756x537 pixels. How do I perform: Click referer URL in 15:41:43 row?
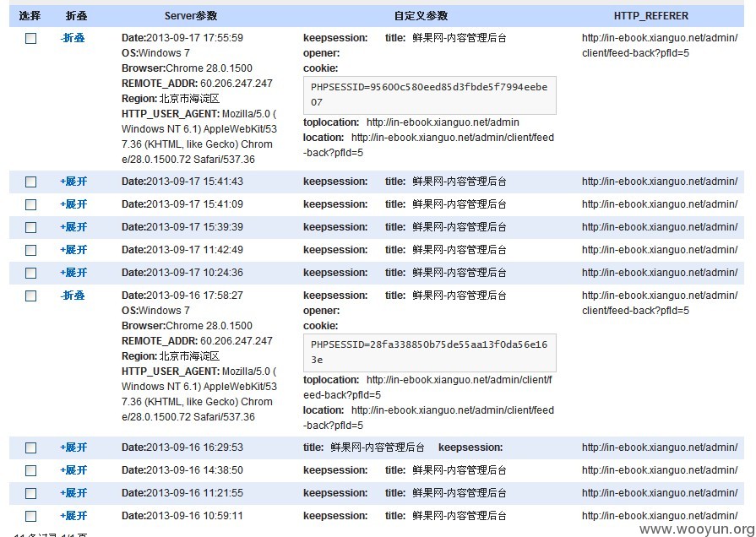click(x=660, y=182)
